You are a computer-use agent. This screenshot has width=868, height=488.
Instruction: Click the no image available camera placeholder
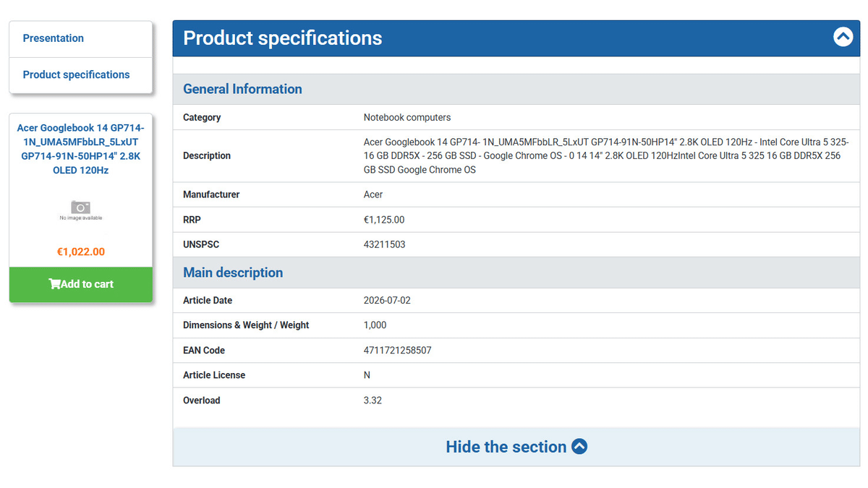[80, 210]
